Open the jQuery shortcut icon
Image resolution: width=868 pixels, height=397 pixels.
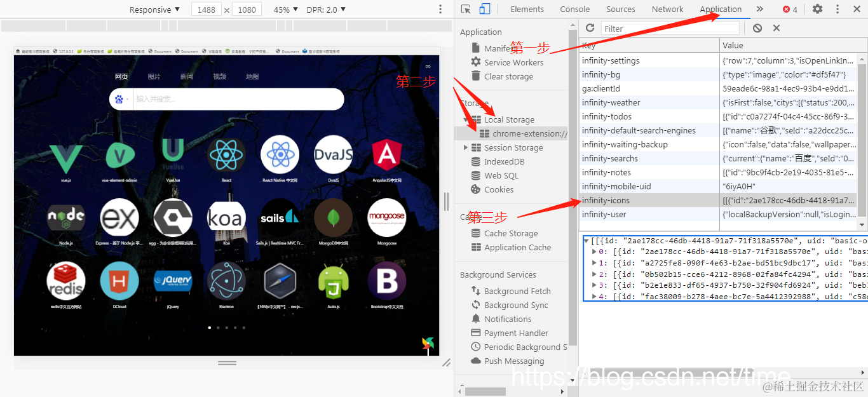pos(173,281)
